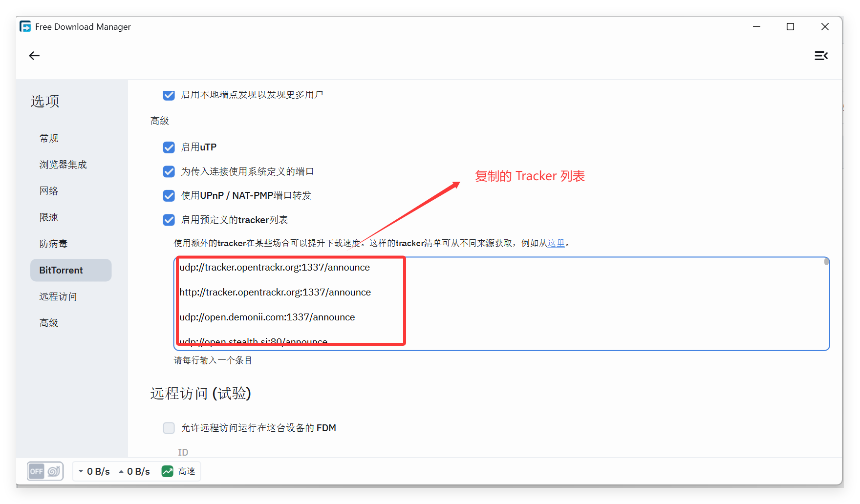Click the Free Download Manager logo icon
The image size is (860, 504).
(x=25, y=26)
